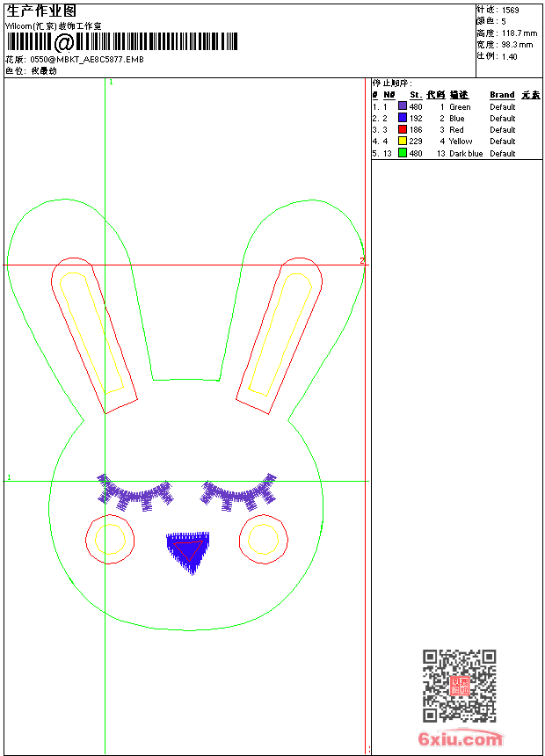Click stitch count "192" in the Blue row
Viewport: 545px width, 756px height.
click(416, 118)
